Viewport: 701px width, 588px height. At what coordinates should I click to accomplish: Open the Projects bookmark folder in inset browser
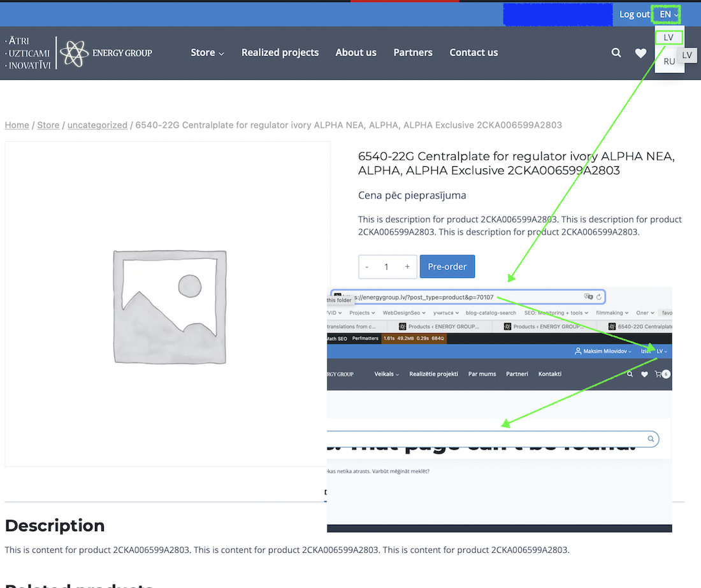[362, 313]
